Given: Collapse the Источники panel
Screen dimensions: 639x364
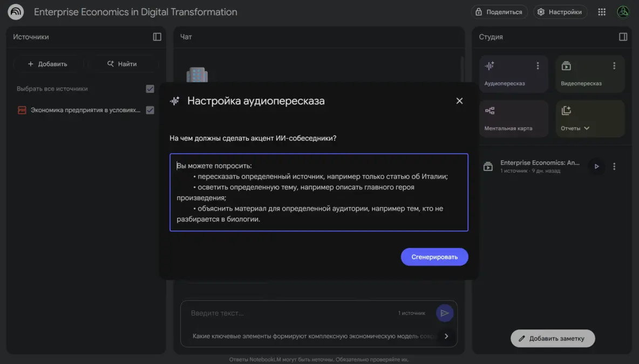Looking at the screenshot, I should tap(157, 37).
